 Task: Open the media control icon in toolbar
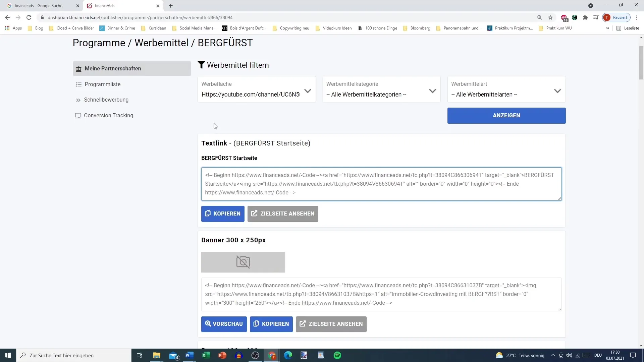[596, 17]
